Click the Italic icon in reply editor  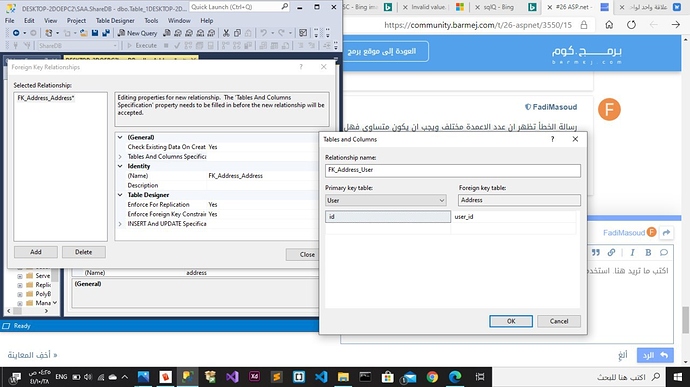coord(632,252)
